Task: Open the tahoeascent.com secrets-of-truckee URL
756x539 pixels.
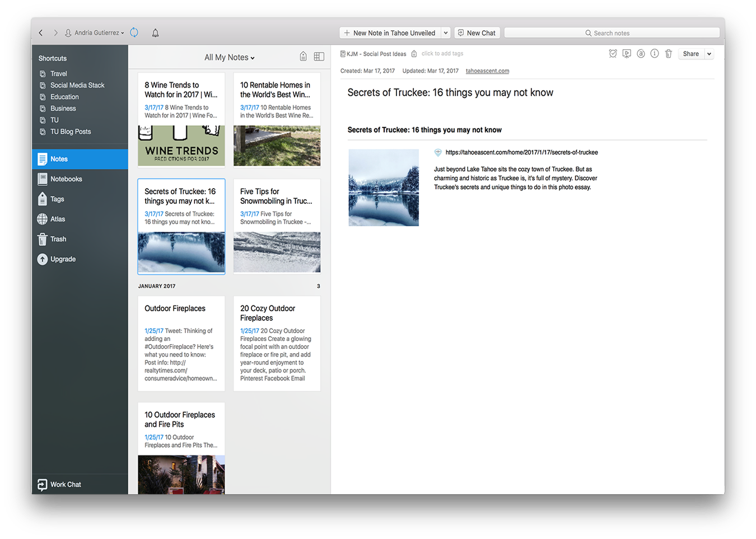Action: coord(521,152)
